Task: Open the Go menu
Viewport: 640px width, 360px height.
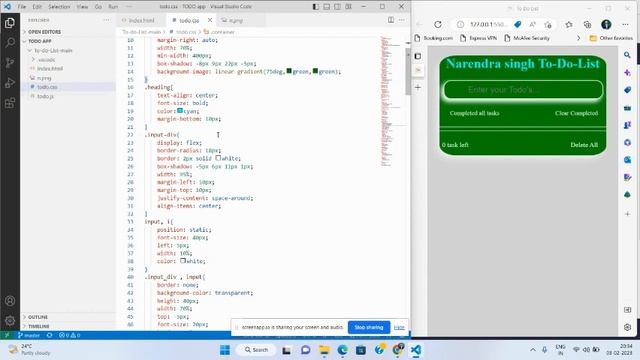Action: click(x=98, y=7)
